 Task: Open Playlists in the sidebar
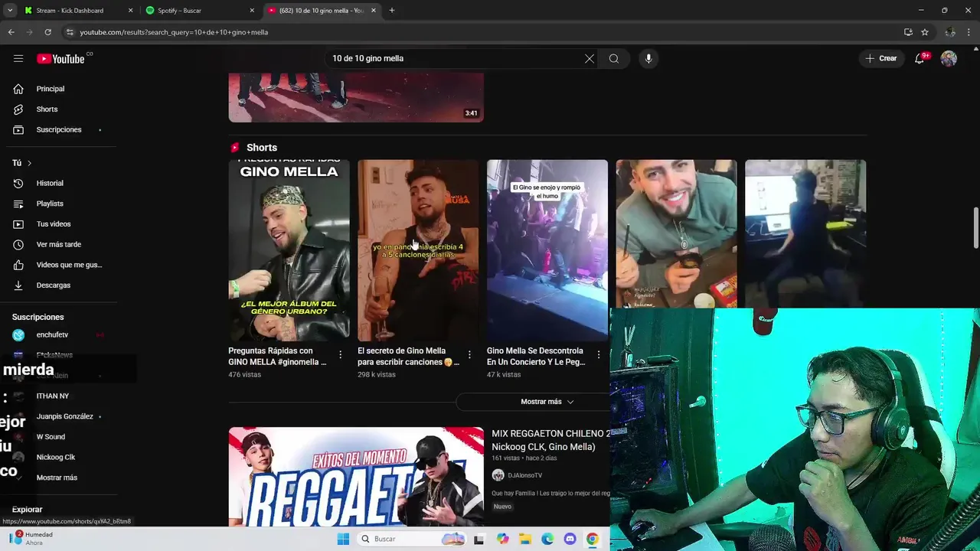click(x=50, y=204)
